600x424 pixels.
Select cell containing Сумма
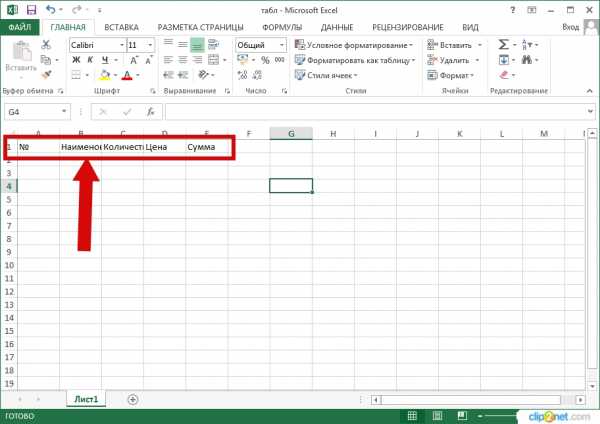206,147
